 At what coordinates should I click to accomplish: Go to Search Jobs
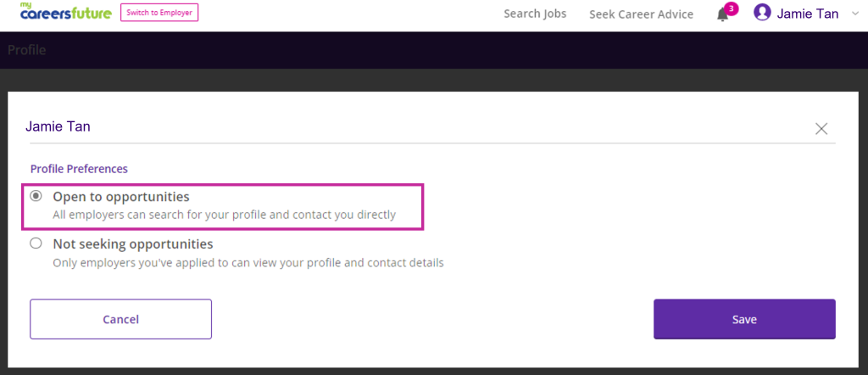pyautogui.click(x=535, y=14)
